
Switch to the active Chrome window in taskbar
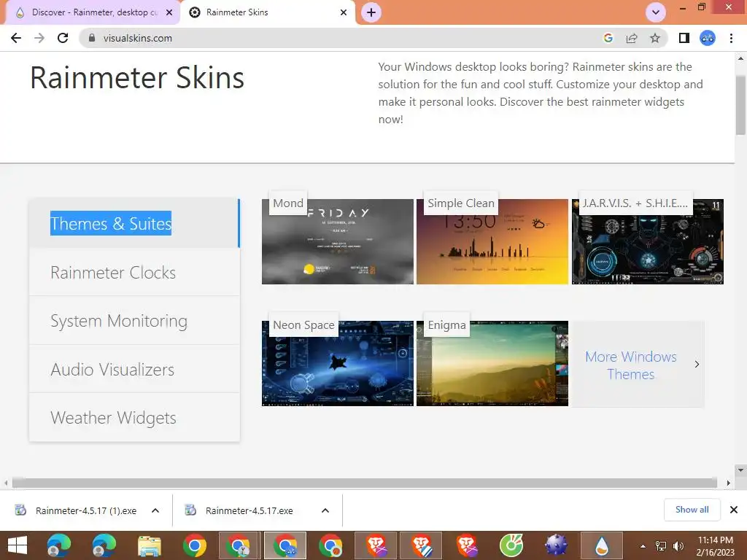tap(285, 545)
